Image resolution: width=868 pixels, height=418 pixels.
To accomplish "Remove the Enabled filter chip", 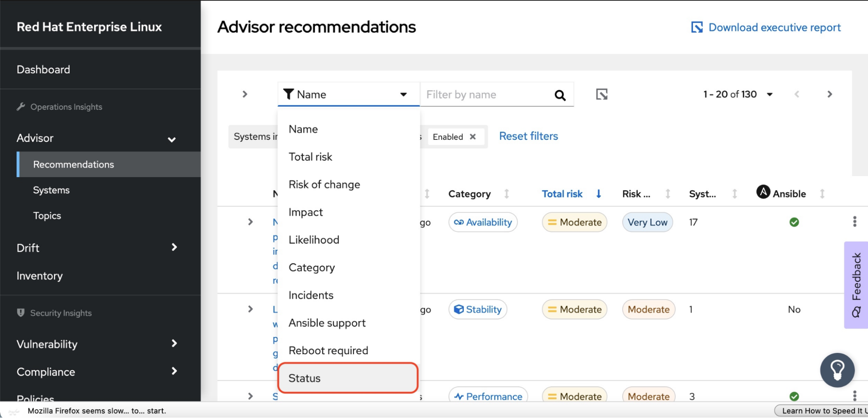I will click(473, 137).
